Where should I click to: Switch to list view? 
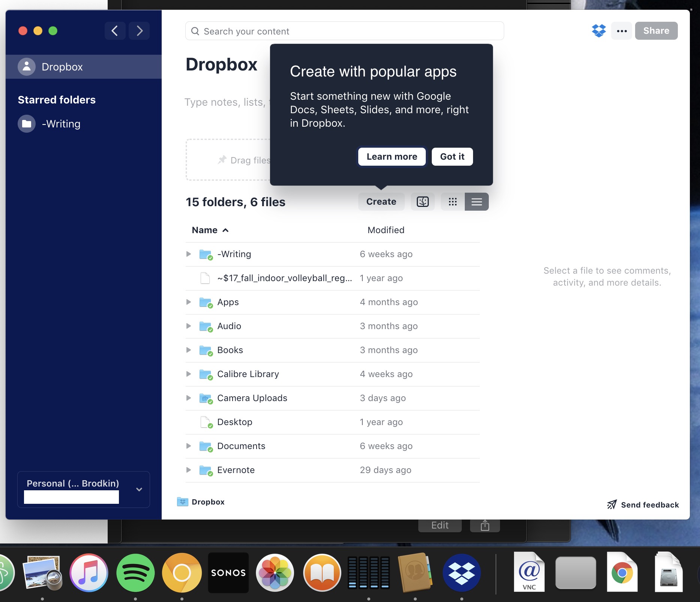click(x=476, y=201)
